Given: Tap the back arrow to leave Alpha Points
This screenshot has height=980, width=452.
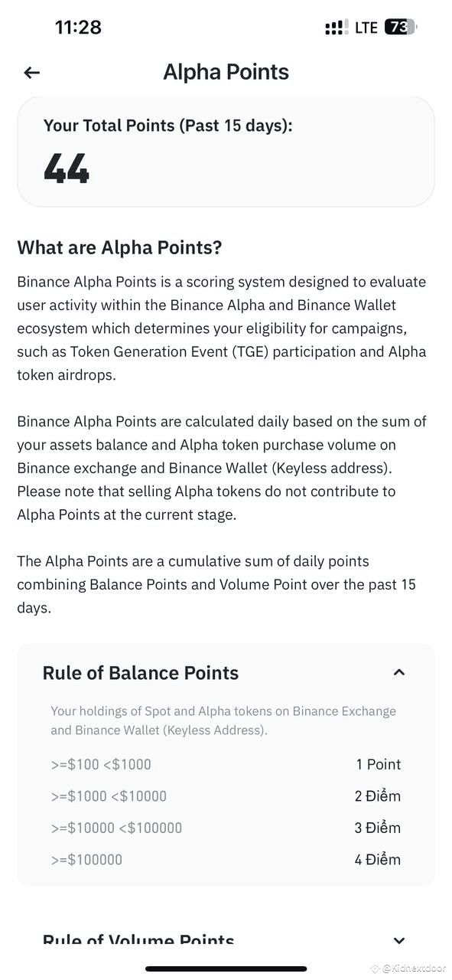Looking at the screenshot, I should click(x=31, y=72).
